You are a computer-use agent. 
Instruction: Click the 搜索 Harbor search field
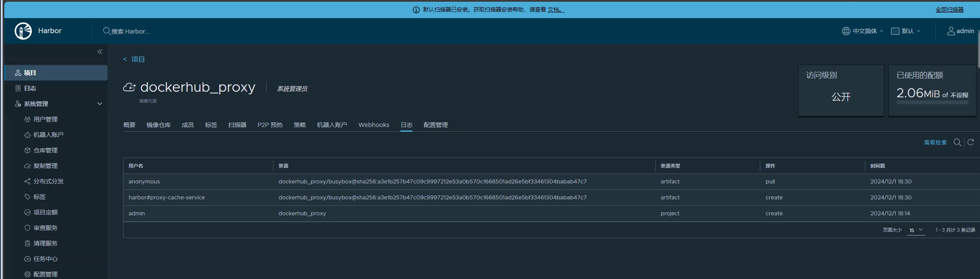coord(130,31)
